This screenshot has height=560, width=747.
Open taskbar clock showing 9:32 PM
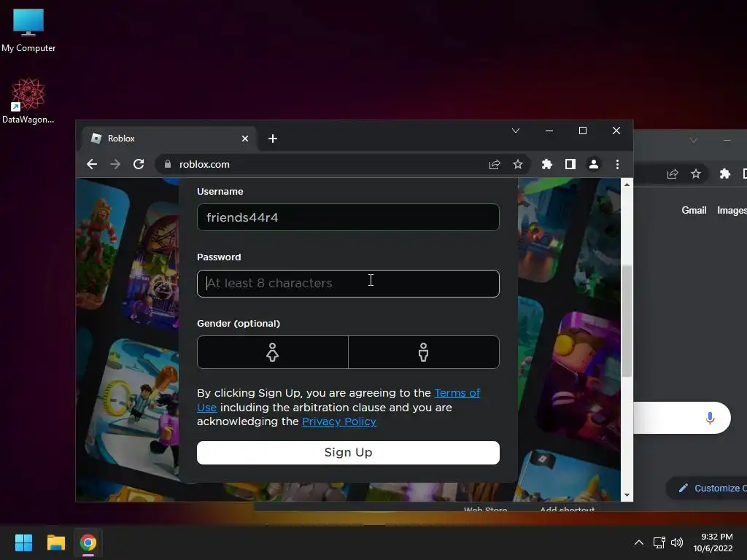point(713,542)
